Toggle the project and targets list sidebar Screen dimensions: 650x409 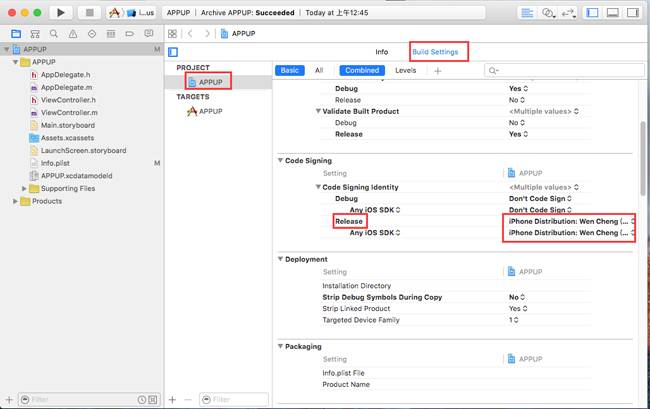[x=173, y=52]
